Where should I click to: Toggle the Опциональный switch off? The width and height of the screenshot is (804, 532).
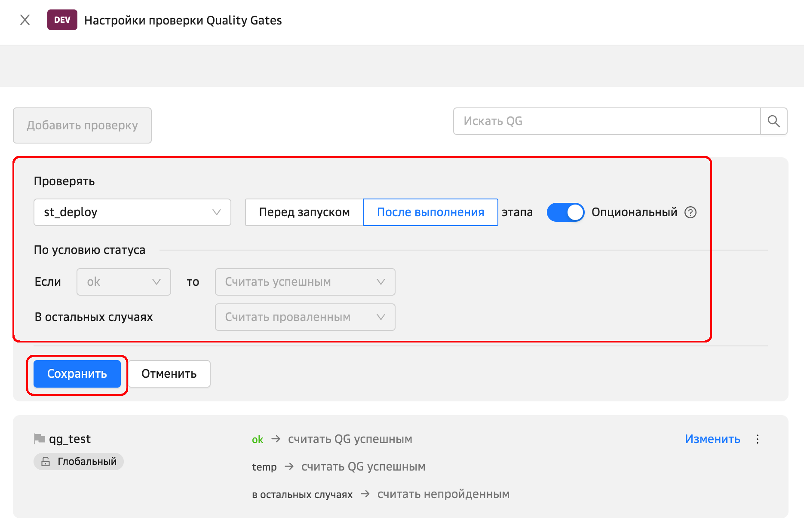565,212
